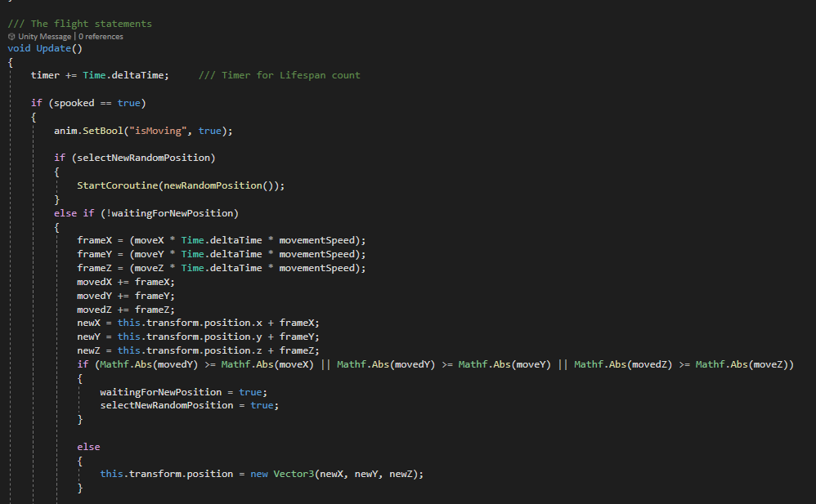This screenshot has height=504, width=816.
Task: Click 'newZ' at the start of its assignment
Action: [88, 350]
